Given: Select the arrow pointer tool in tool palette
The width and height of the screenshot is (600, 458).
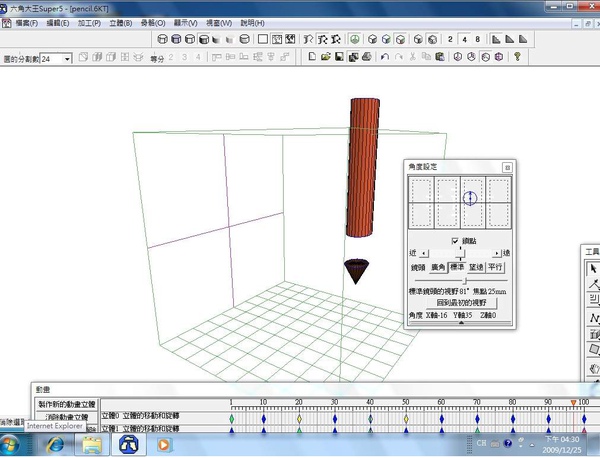Looking at the screenshot, I should click(x=593, y=269).
